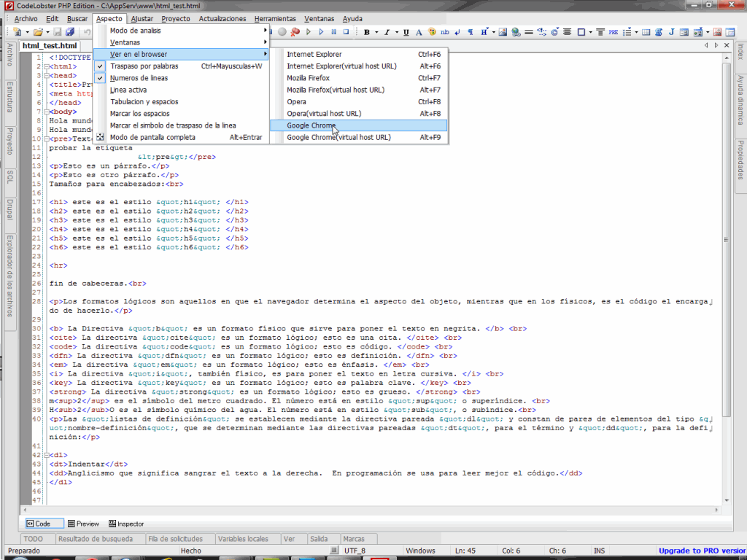Click the Italic formatting icon
The image size is (747, 560).
pyautogui.click(x=386, y=32)
